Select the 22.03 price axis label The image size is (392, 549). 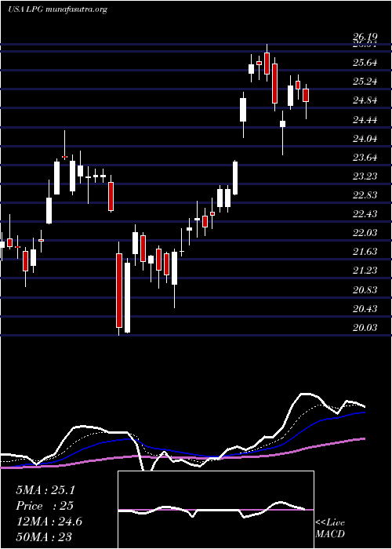[x=365, y=233]
